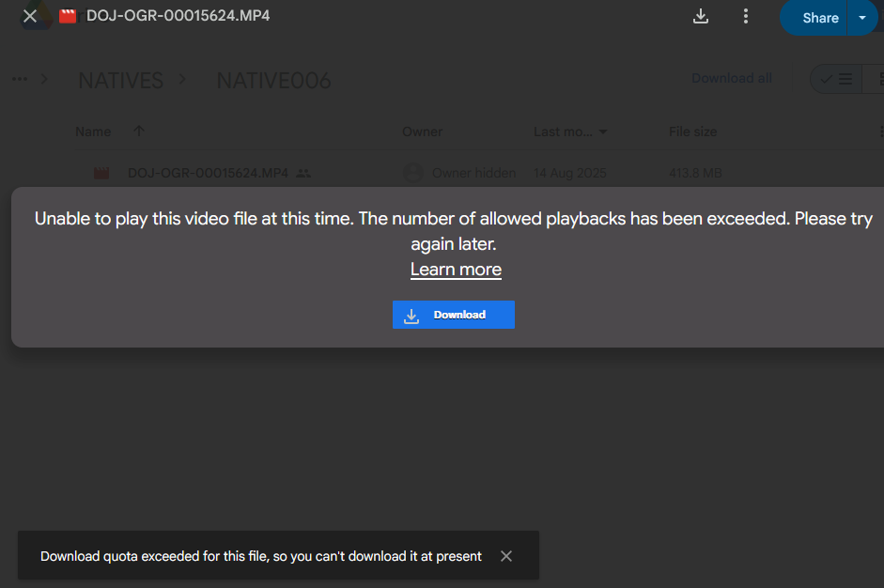Expand the Share dropdown arrow
The width and height of the screenshot is (884, 588).
click(862, 18)
